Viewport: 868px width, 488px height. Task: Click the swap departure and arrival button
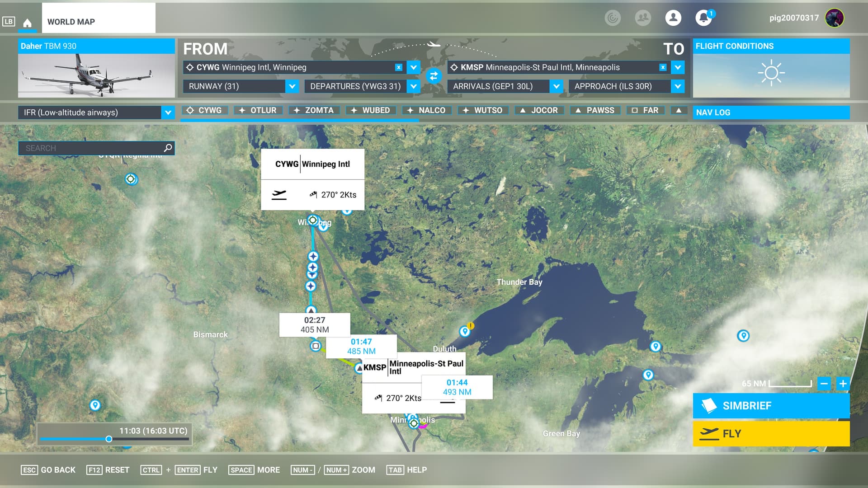point(433,76)
